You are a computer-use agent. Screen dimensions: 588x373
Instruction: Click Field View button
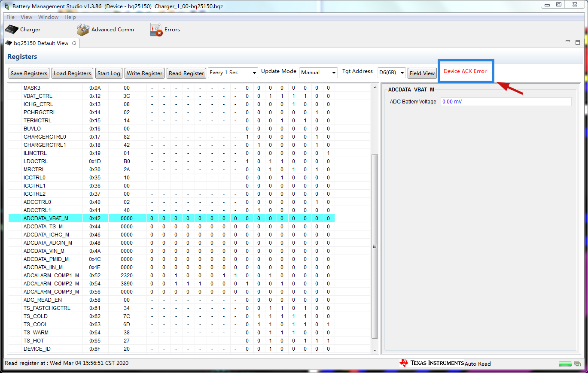click(x=422, y=73)
